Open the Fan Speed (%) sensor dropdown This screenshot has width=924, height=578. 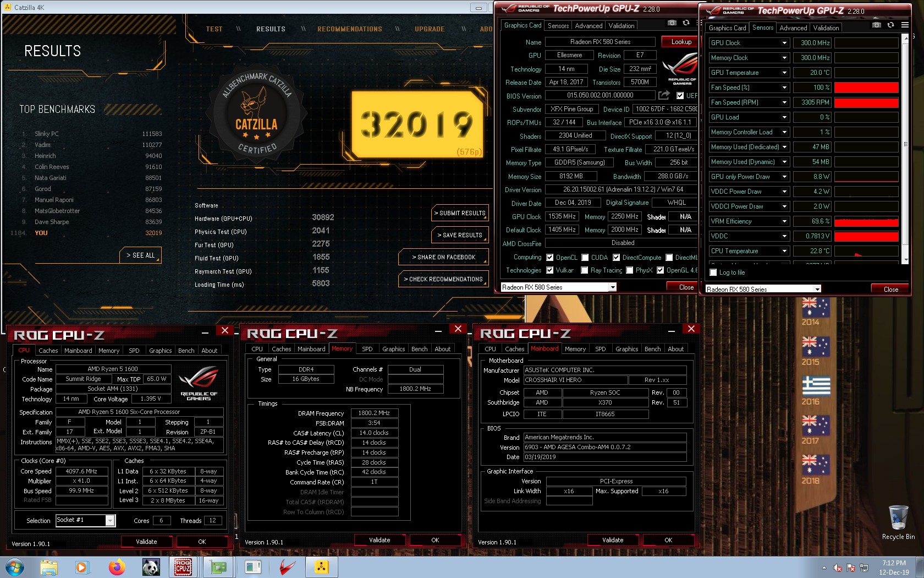click(x=784, y=88)
